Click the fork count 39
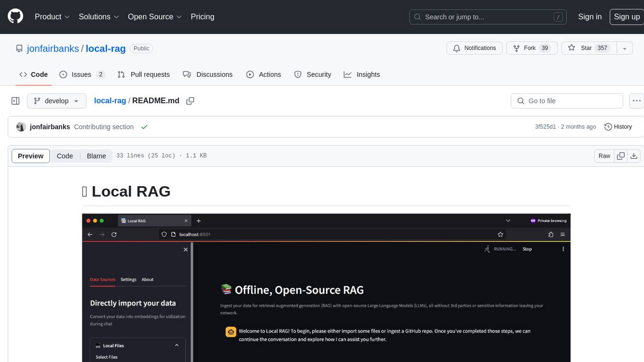The image size is (644, 362). tap(545, 48)
